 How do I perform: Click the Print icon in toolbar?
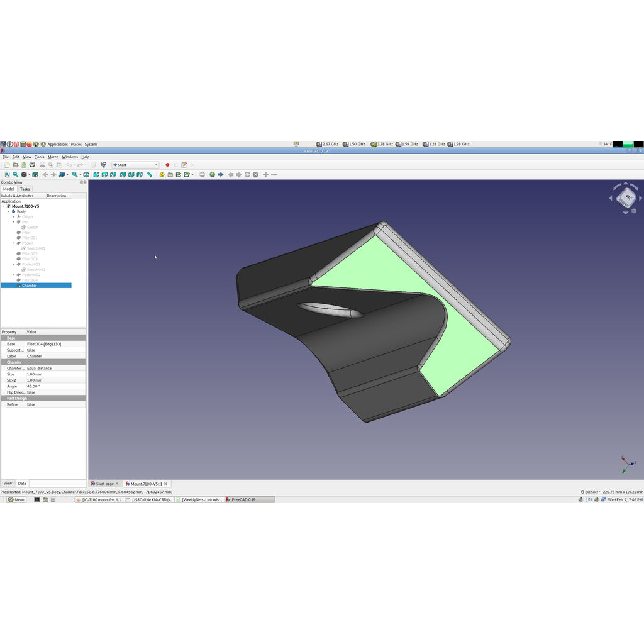[33, 165]
